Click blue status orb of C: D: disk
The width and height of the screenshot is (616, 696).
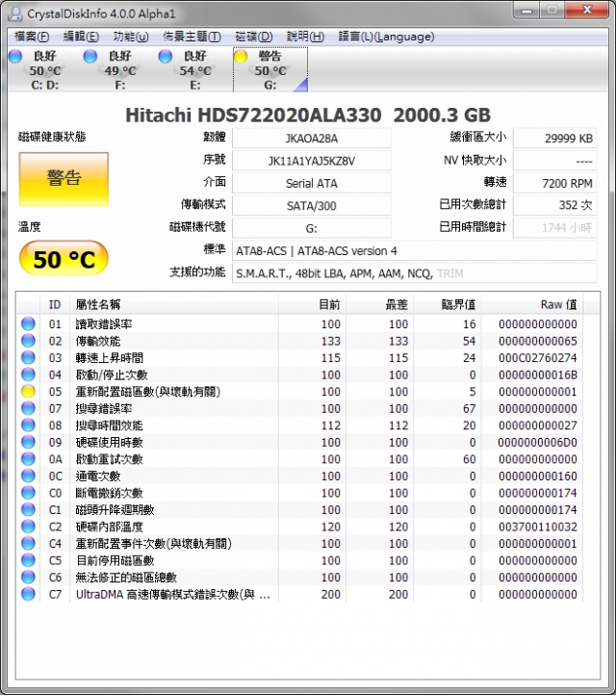coord(15,57)
